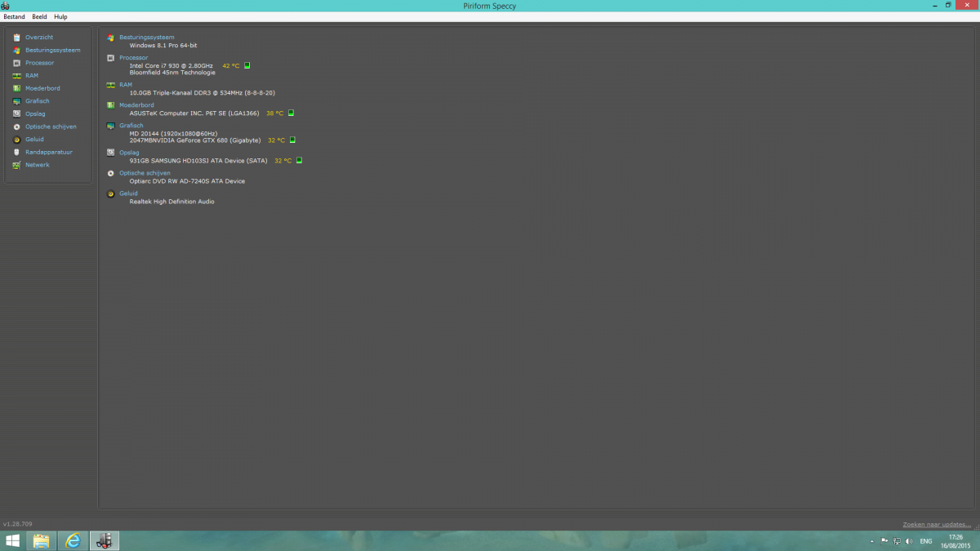The image size is (980, 551).
Task: Click the disc icon beside sidebar Optische schijven
Action: [16, 127]
